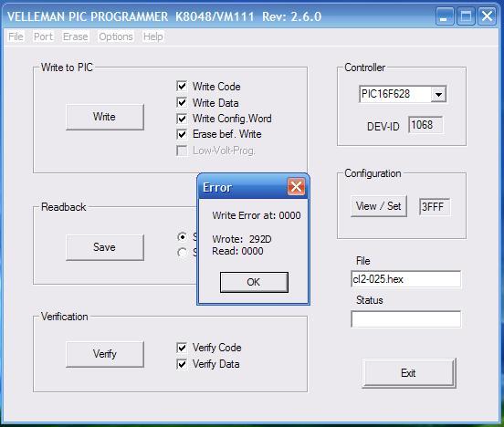
Task: Select the first Readback radio button
Action: pos(183,237)
